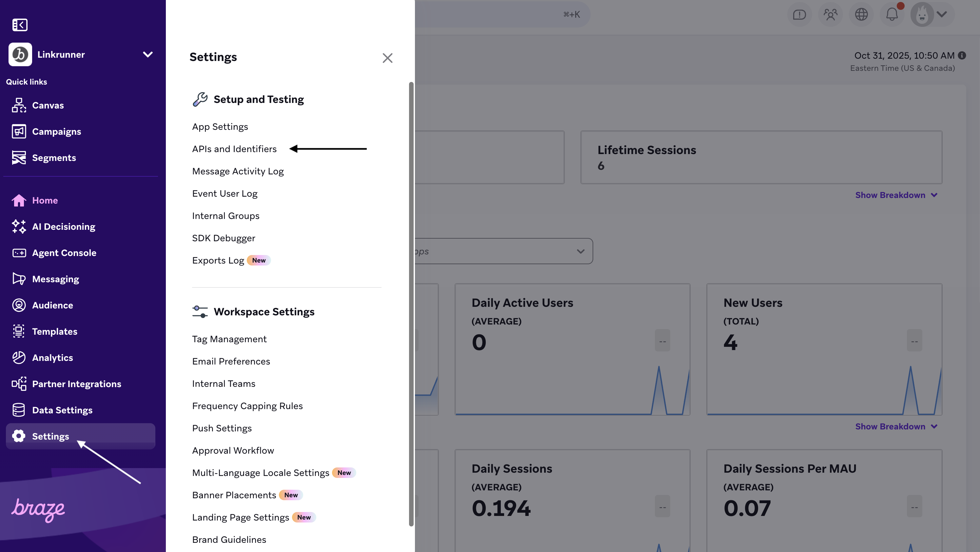The height and width of the screenshot is (552, 980).
Task: Expand the Linkrunner workspace dropdown
Action: tap(147, 54)
